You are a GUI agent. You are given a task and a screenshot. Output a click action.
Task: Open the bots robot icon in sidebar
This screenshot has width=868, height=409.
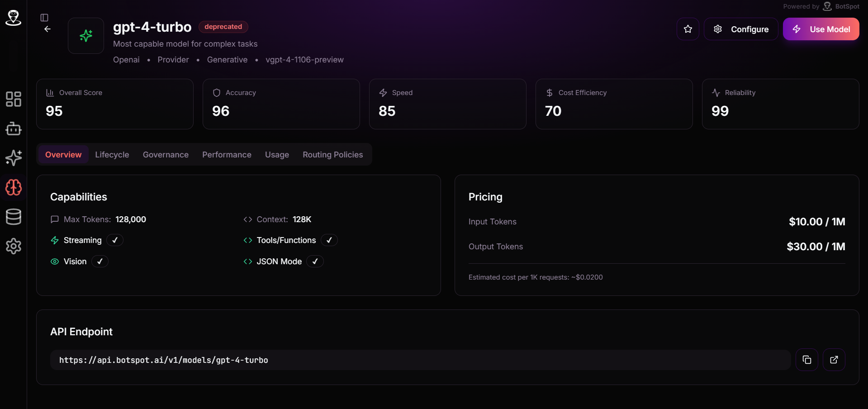14,128
